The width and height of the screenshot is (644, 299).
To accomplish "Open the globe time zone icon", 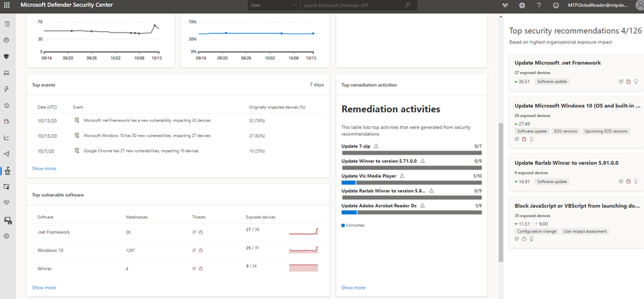I will 521,5.
